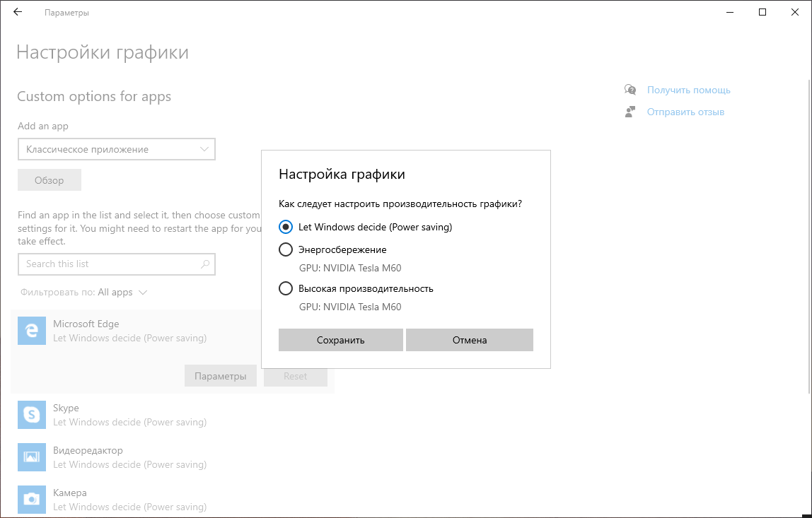Open the Отправить отзыв link
The image size is (812, 518).
pyautogui.click(x=685, y=112)
